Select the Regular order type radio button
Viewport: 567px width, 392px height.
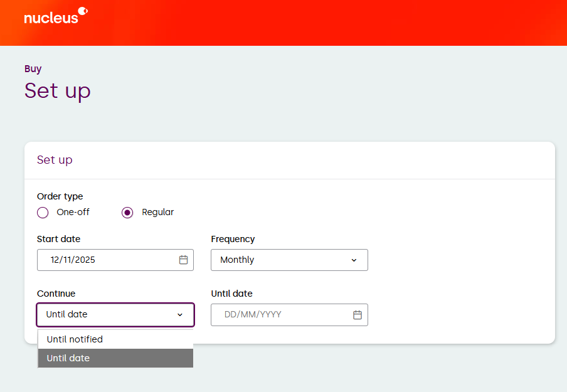coord(128,213)
